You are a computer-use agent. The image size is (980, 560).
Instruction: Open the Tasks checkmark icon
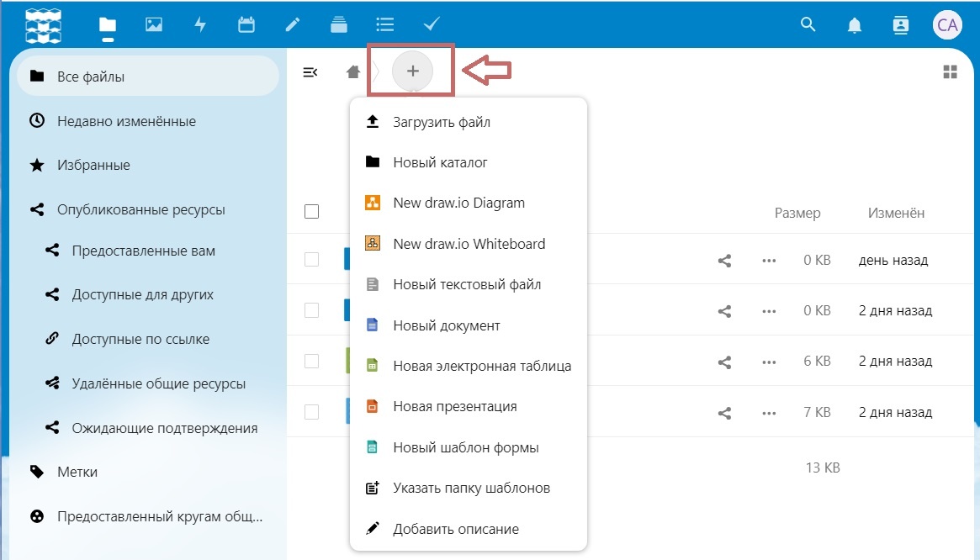432,24
